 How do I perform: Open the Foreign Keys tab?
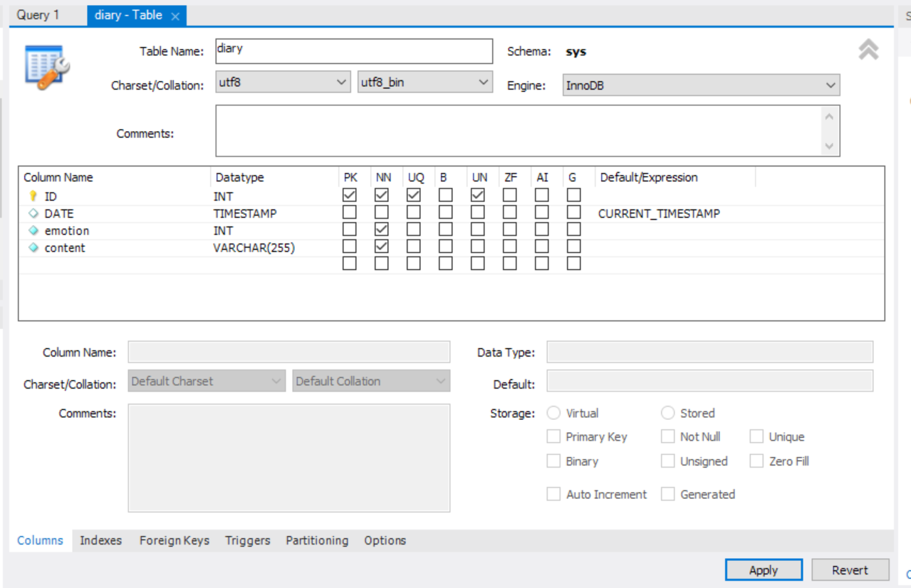coord(174,540)
